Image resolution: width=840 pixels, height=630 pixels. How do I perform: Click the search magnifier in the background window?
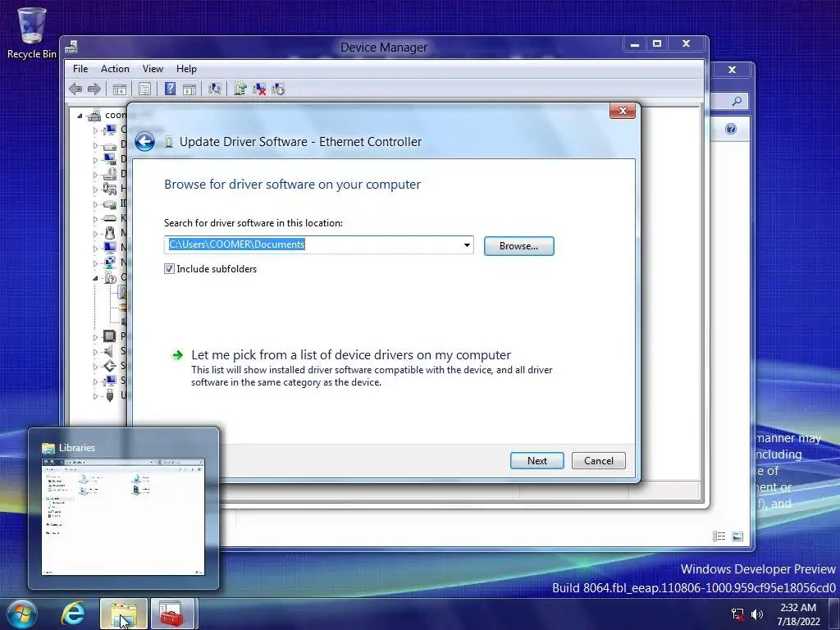point(737,101)
